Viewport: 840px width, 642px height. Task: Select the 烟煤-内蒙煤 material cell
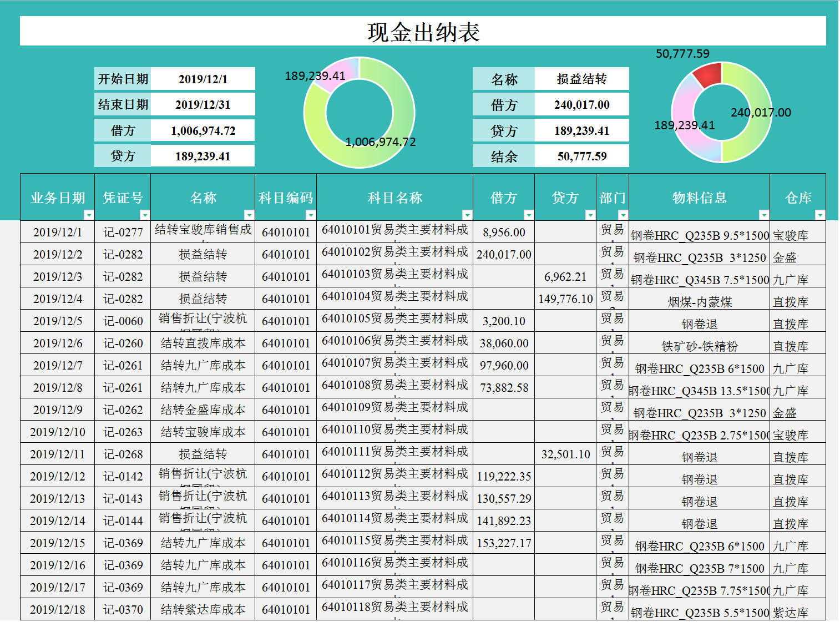[x=698, y=299]
